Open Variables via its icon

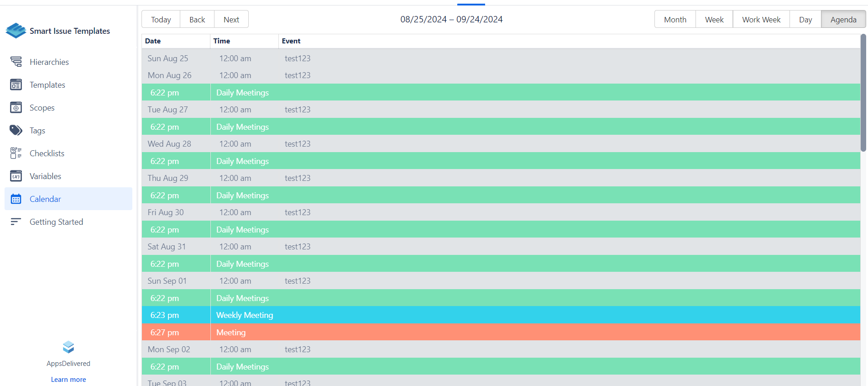coord(16,176)
